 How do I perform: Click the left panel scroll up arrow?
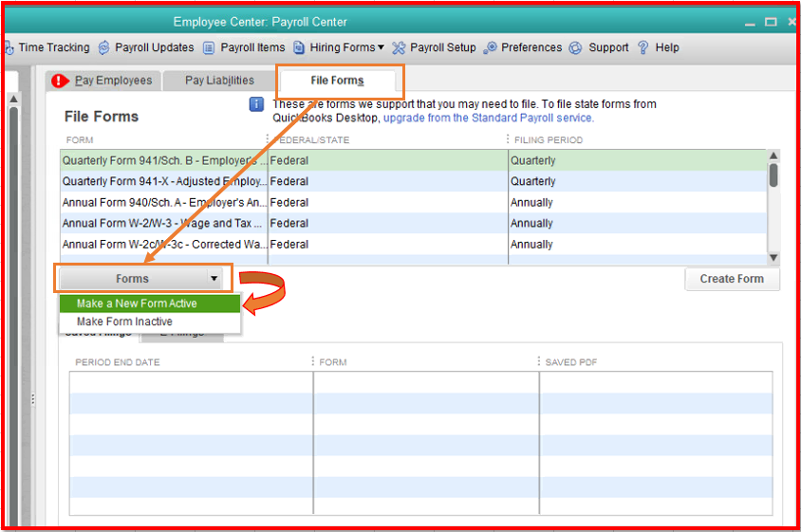pos(14,99)
